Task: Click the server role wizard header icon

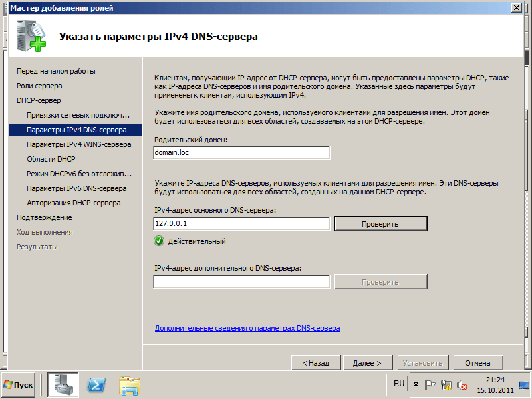Action: pyautogui.click(x=31, y=36)
